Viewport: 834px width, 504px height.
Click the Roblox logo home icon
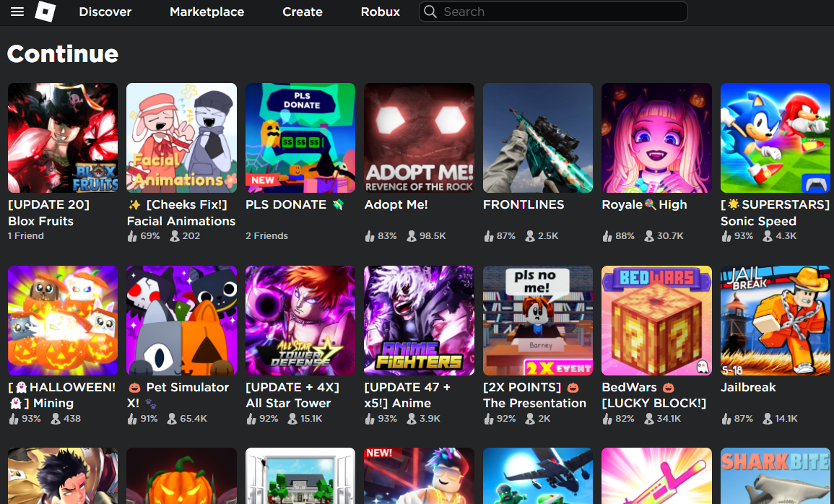(45, 11)
